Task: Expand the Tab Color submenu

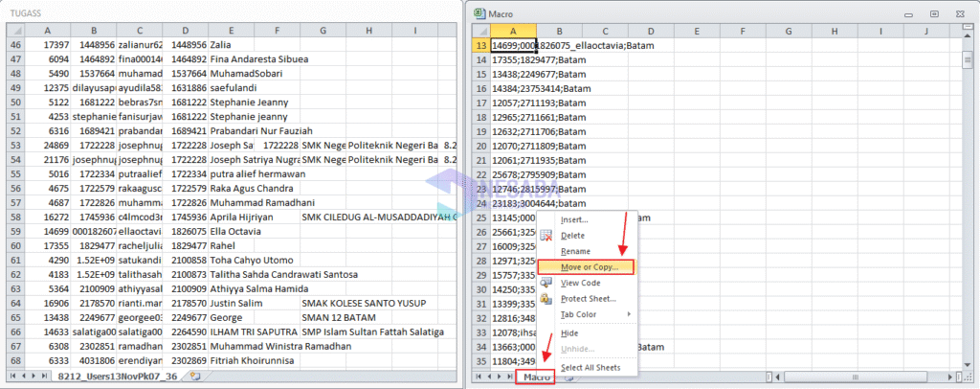Action: [x=586, y=314]
